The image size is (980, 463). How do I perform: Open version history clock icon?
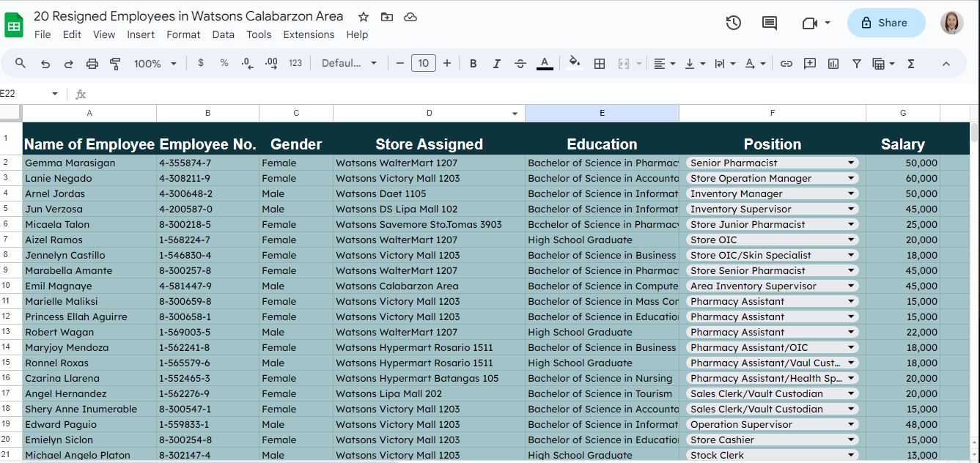(x=733, y=23)
